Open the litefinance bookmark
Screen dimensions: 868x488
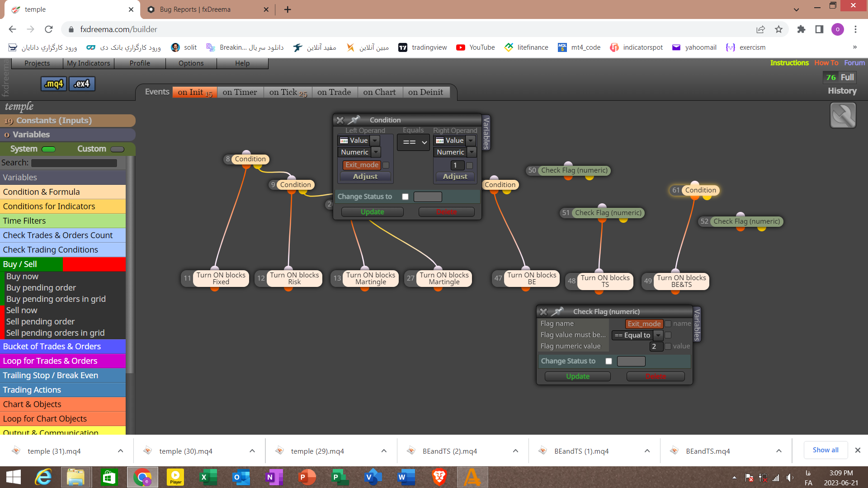(x=526, y=47)
